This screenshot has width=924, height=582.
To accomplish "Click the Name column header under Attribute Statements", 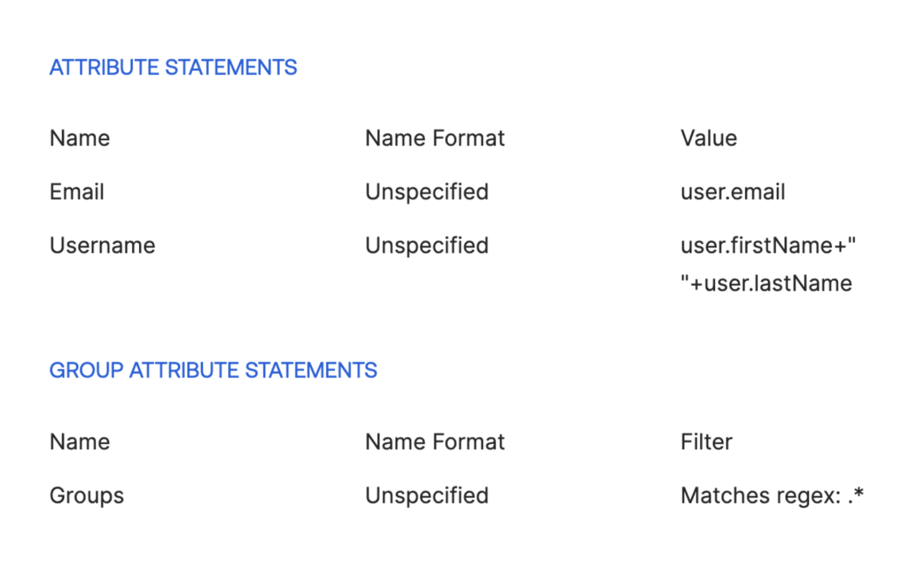I will (80, 139).
